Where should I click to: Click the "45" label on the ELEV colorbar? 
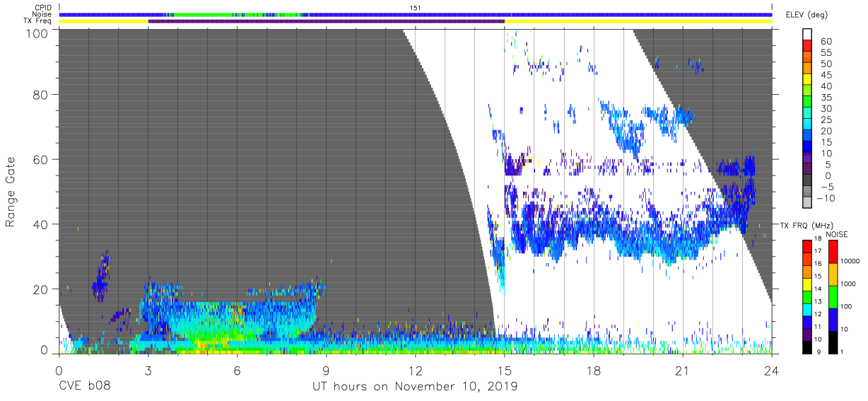point(827,75)
